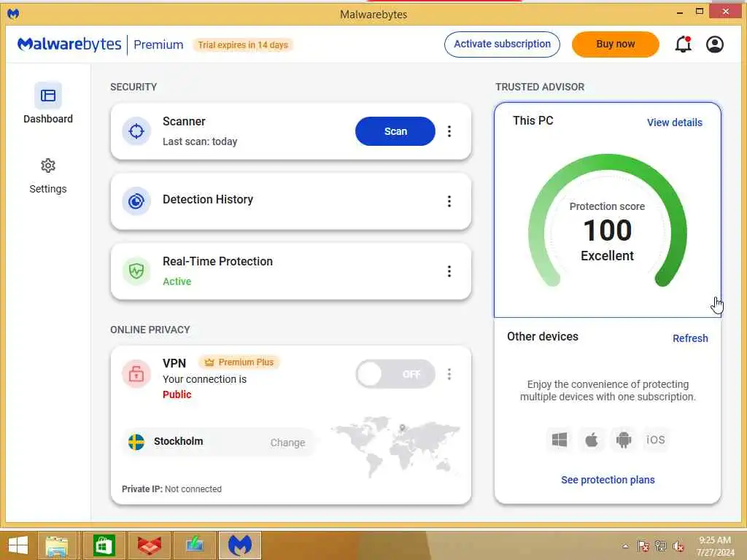Image resolution: width=747 pixels, height=560 pixels.
Task: Click the Last scan: today text
Action: click(x=200, y=141)
